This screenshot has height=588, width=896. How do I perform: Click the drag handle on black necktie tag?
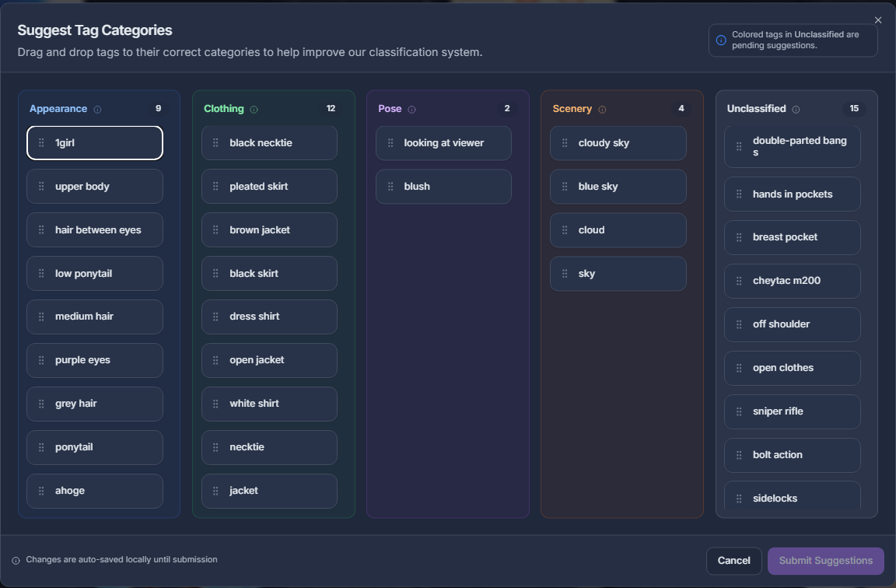point(215,143)
